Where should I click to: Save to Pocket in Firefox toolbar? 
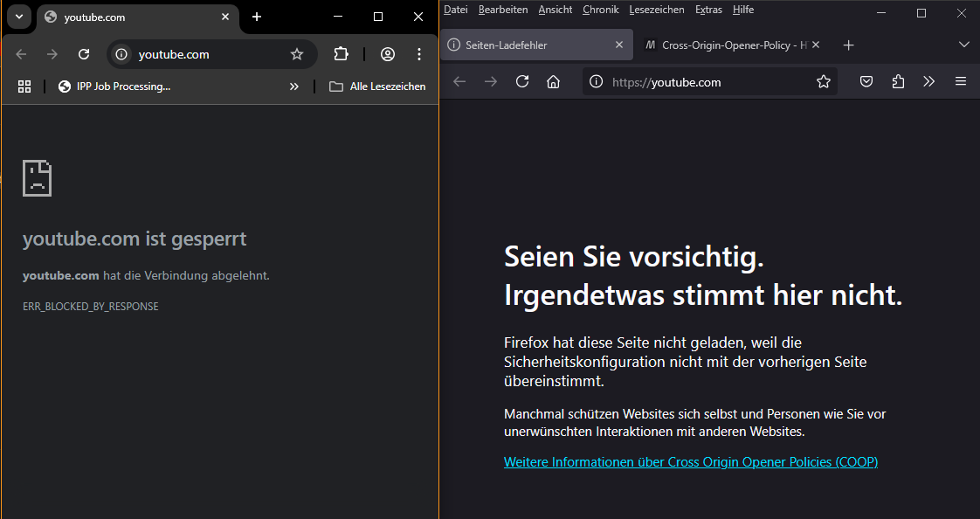(866, 81)
